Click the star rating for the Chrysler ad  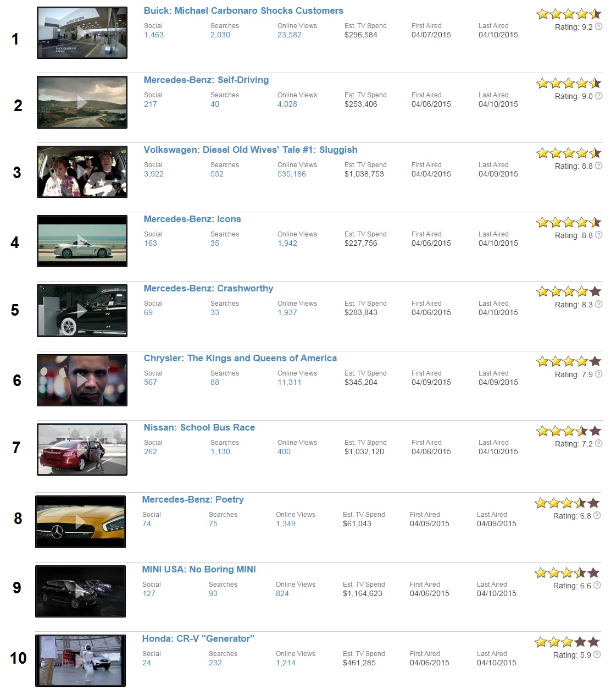pyautogui.click(x=569, y=361)
